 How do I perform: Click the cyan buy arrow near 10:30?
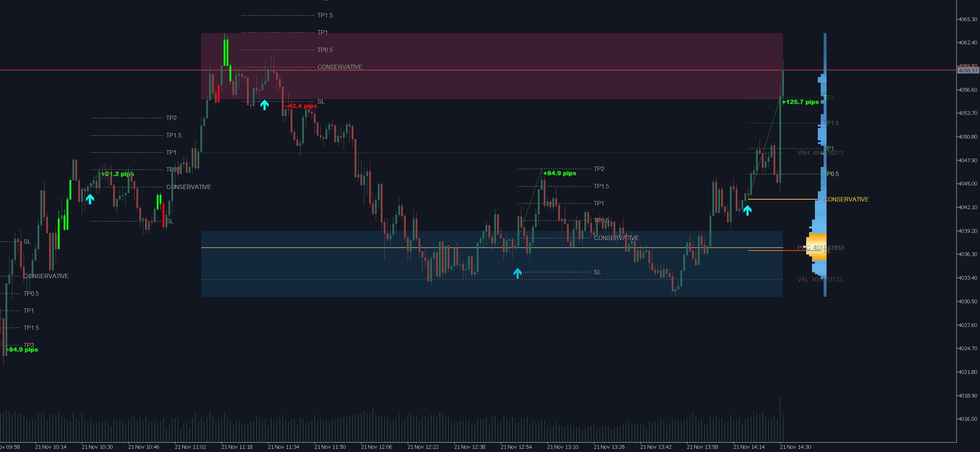[90, 199]
